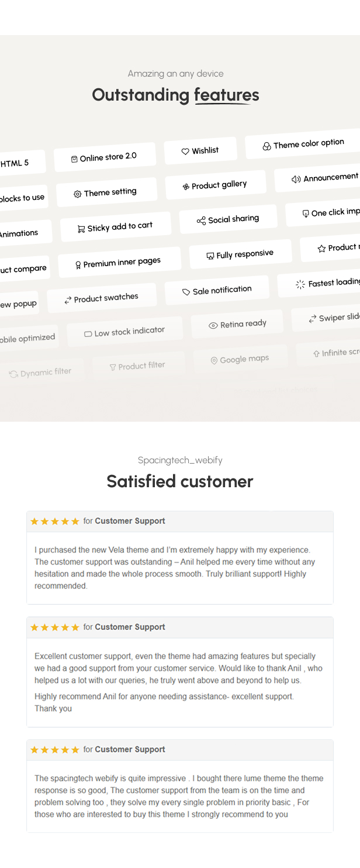This screenshot has width=360, height=868.
Task: Select the features heading link
Action: [226, 95]
